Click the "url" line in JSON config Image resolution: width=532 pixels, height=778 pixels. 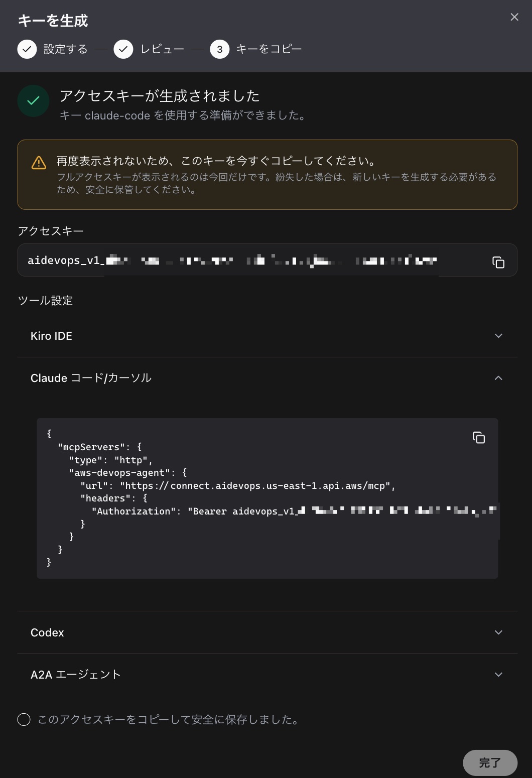click(x=238, y=486)
